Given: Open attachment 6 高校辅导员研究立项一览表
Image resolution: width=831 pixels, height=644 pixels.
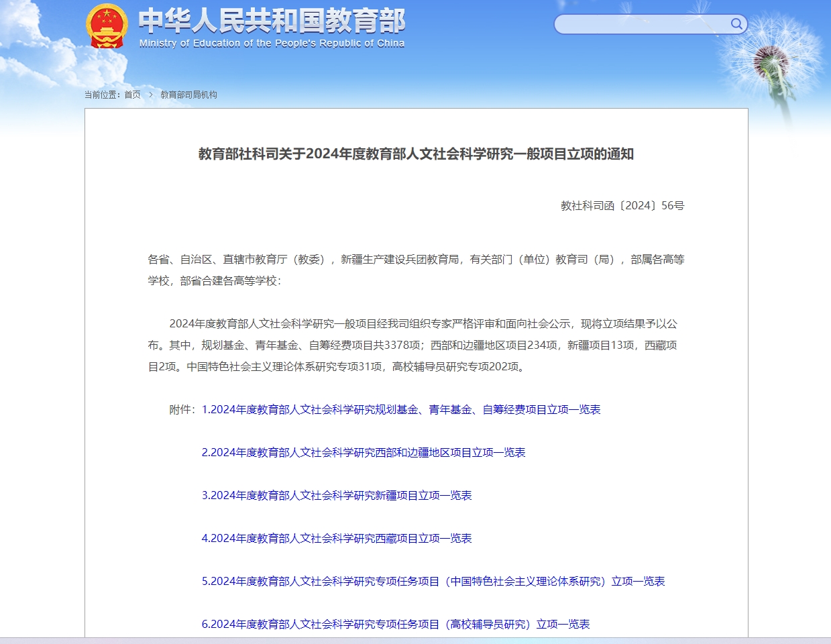Looking at the screenshot, I should point(395,624).
